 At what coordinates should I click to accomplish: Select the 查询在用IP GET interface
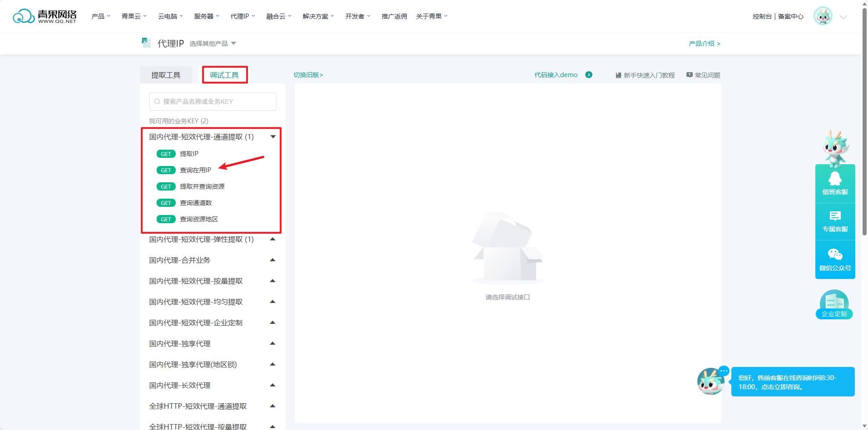tap(195, 170)
